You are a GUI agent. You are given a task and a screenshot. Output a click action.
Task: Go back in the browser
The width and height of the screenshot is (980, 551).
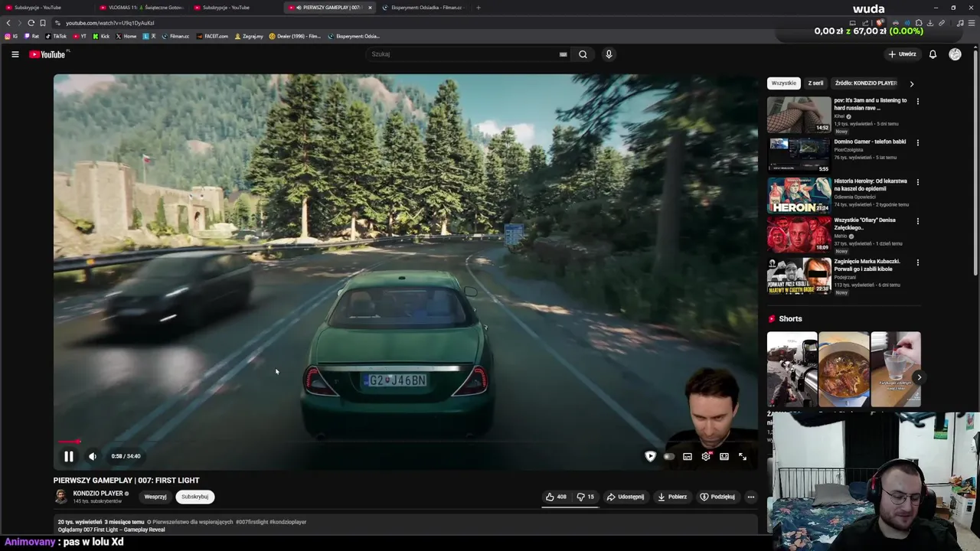tap(8, 23)
